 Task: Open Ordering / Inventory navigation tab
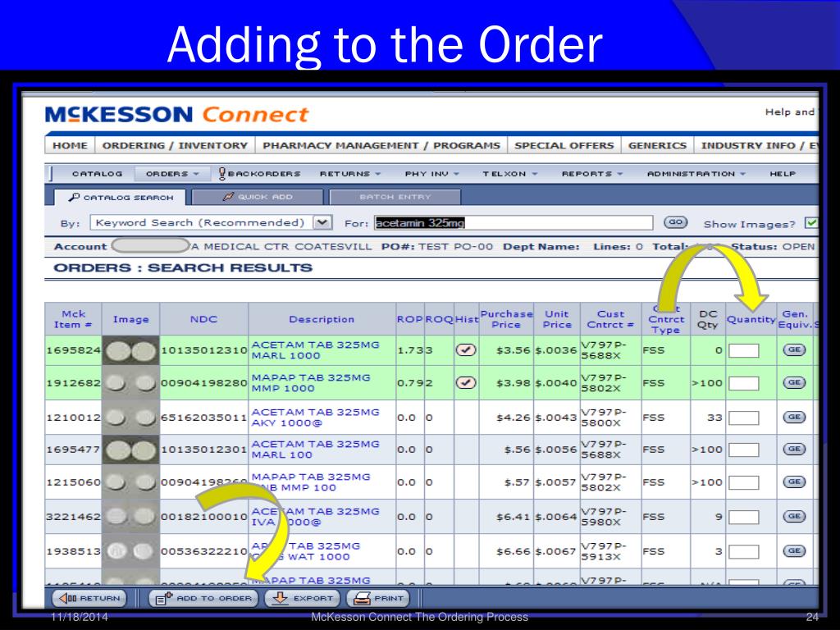click(x=175, y=145)
